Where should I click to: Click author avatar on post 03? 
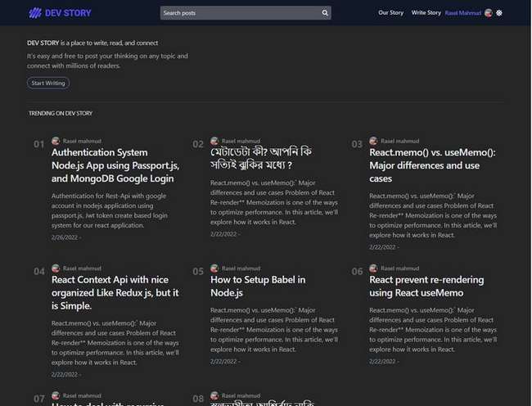(373, 141)
